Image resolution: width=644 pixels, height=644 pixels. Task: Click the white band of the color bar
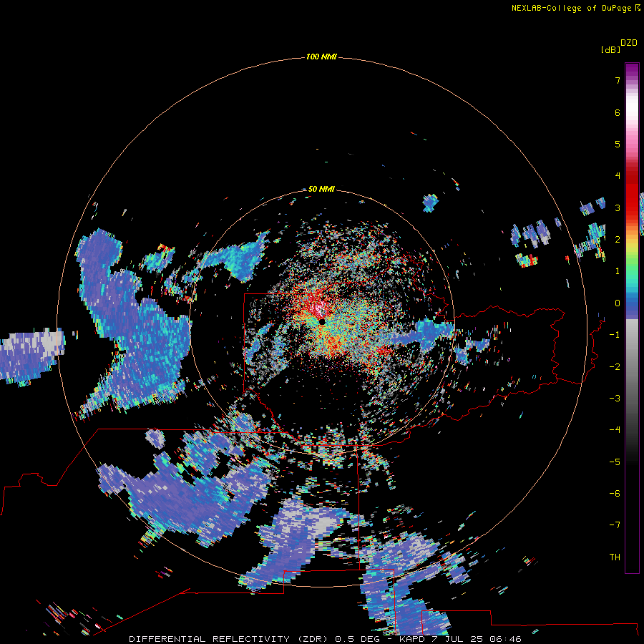pos(632,109)
